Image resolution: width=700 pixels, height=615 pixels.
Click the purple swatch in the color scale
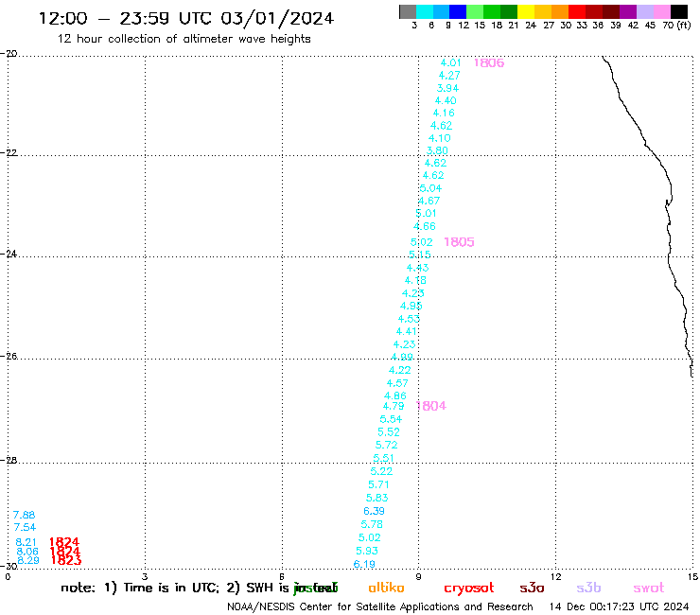pos(628,11)
